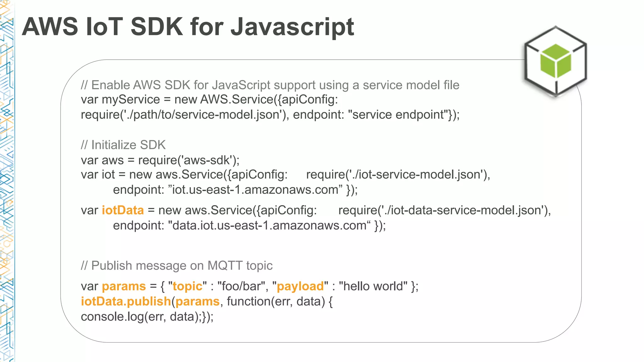Image resolution: width=644 pixels, height=362 pixels.
Task: Click the orange 'payload' key in params line
Action: (x=300, y=287)
